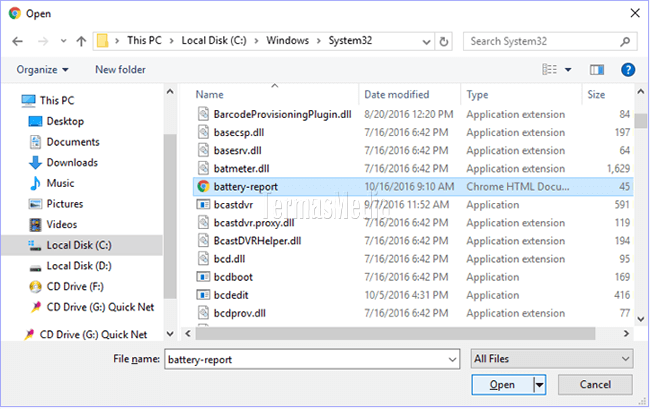Screen dimensions: 650x409
Task: Click the bcdedit application icon
Action: 203,295
